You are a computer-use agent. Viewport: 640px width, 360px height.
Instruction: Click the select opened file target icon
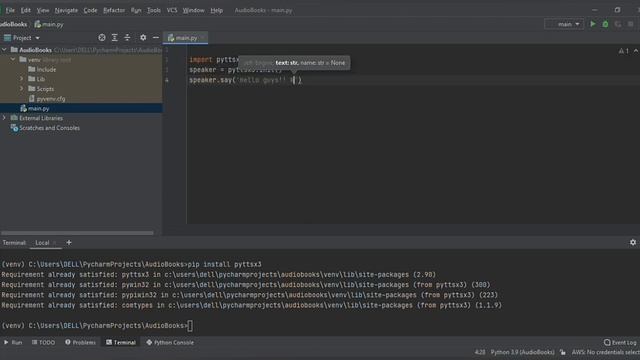click(x=102, y=38)
